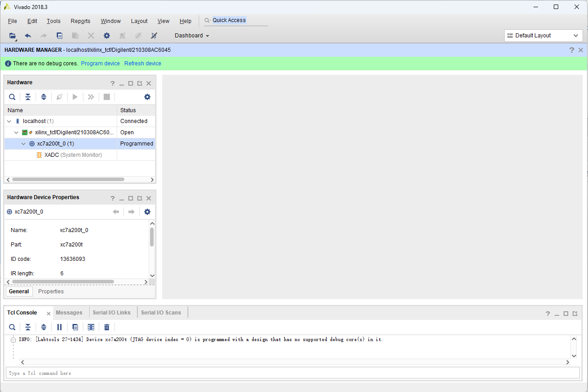588x392 pixels.
Task: Open settings gear in main toolbar
Action: click(107, 36)
